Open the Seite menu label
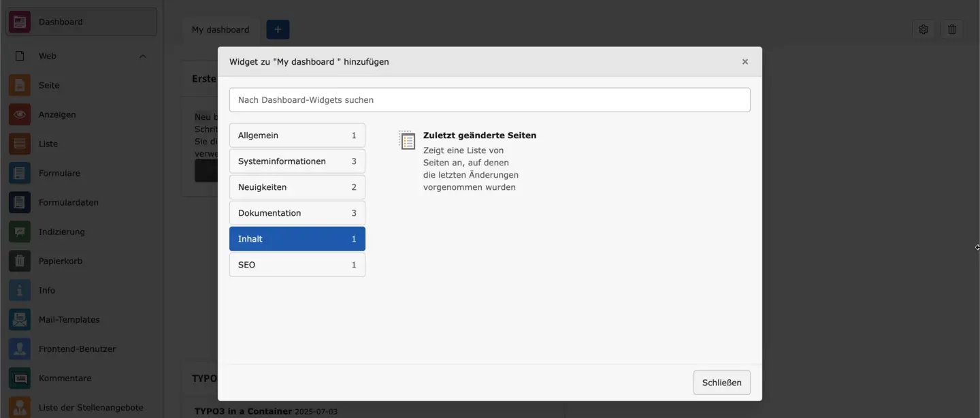The height and width of the screenshot is (418, 980). tap(49, 85)
